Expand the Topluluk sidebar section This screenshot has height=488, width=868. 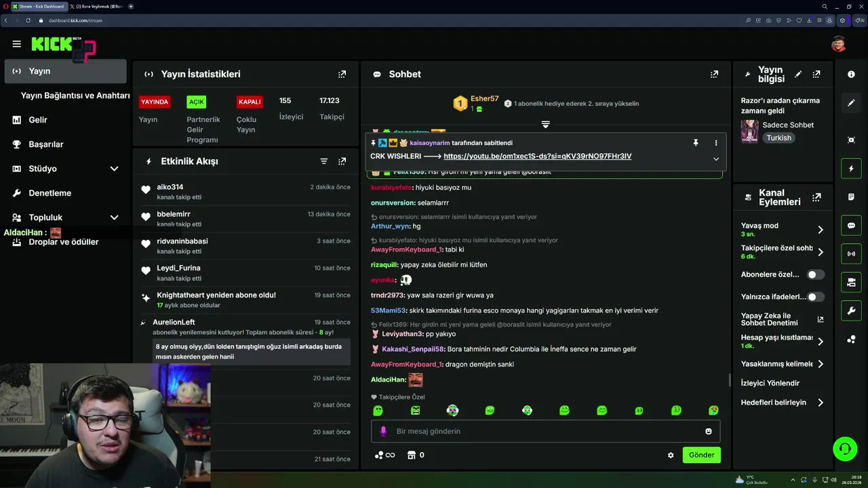point(115,218)
